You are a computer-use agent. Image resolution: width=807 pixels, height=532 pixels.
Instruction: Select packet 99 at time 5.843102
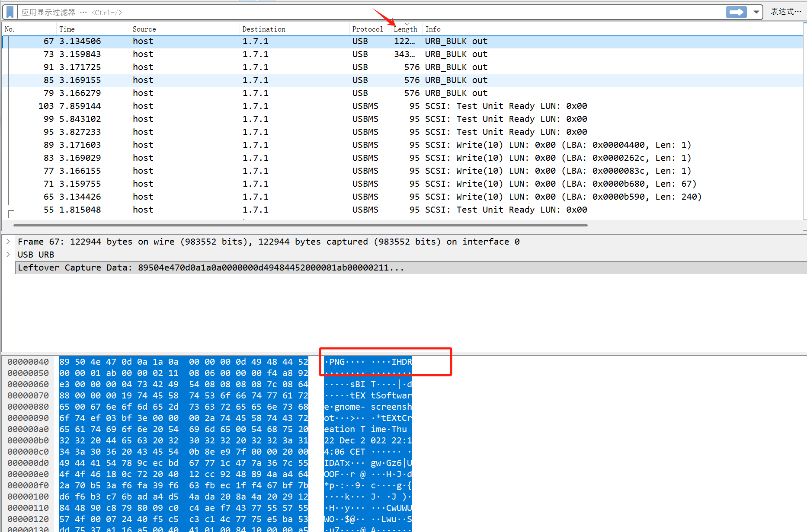(x=402, y=119)
